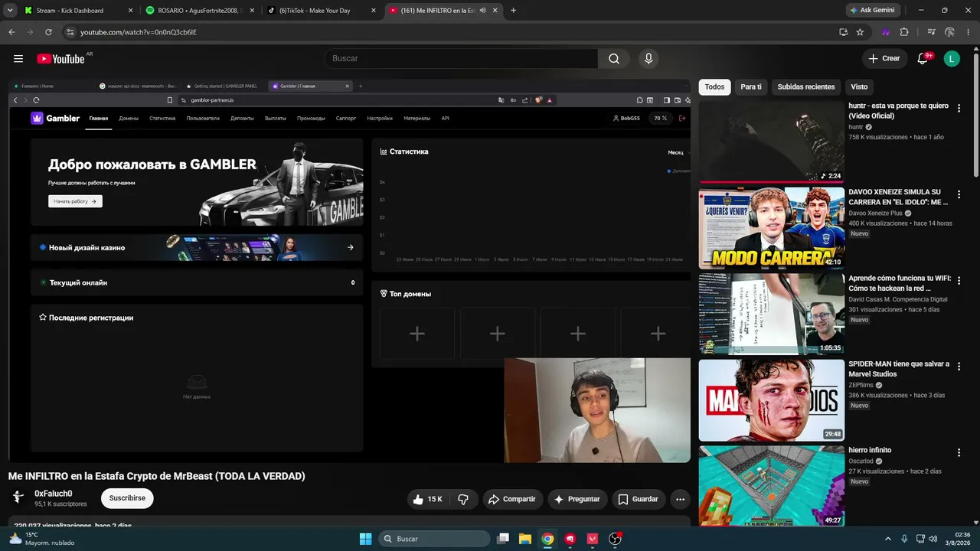Mute the YouTube tab via its speaker icon
This screenshot has height=551, width=980.
pyautogui.click(x=482, y=11)
